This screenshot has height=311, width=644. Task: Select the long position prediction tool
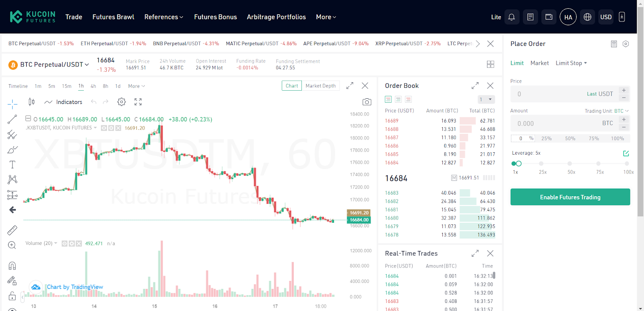[12, 195]
